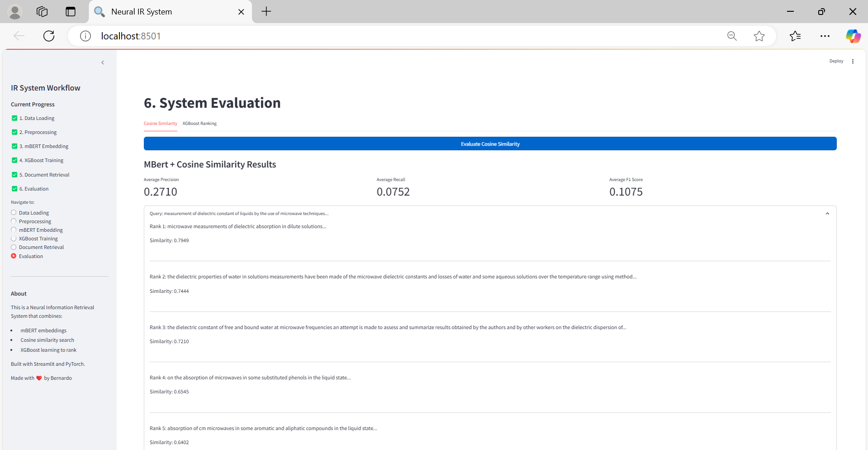868x450 pixels.
Task: Click the MBert + Cosine Similarity Results heading
Action: (210, 164)
